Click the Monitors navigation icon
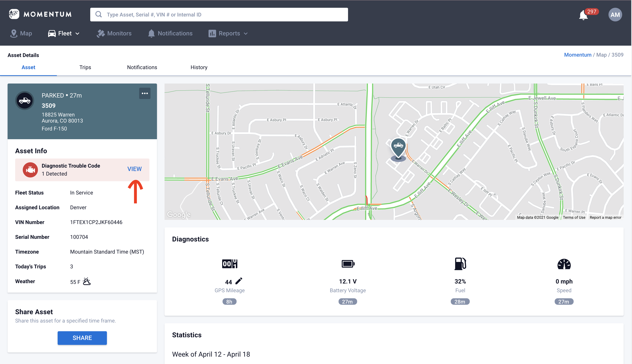 101,33
